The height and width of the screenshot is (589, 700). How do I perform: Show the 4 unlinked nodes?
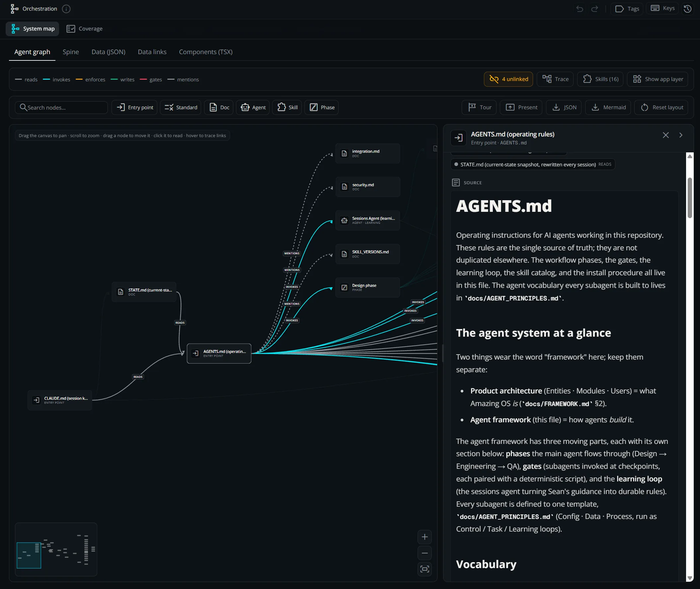(x=508, y=79)
